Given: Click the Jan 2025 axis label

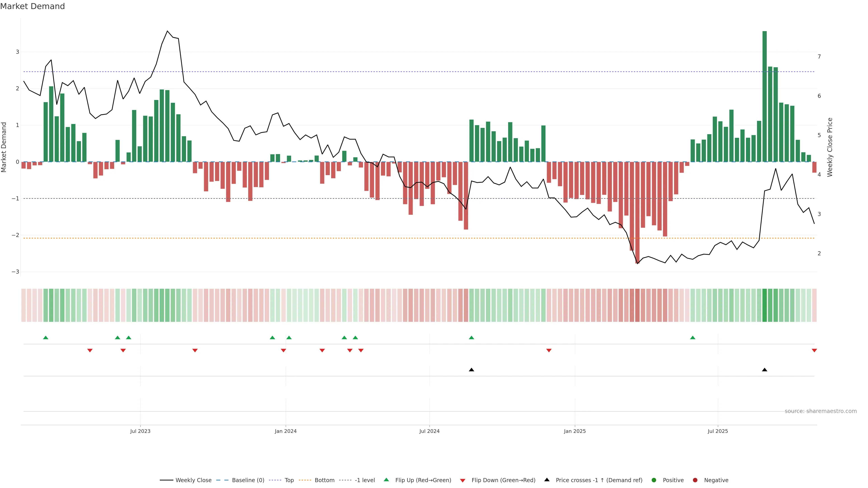Looking at the screenshot, I should [x=575, y=431].
